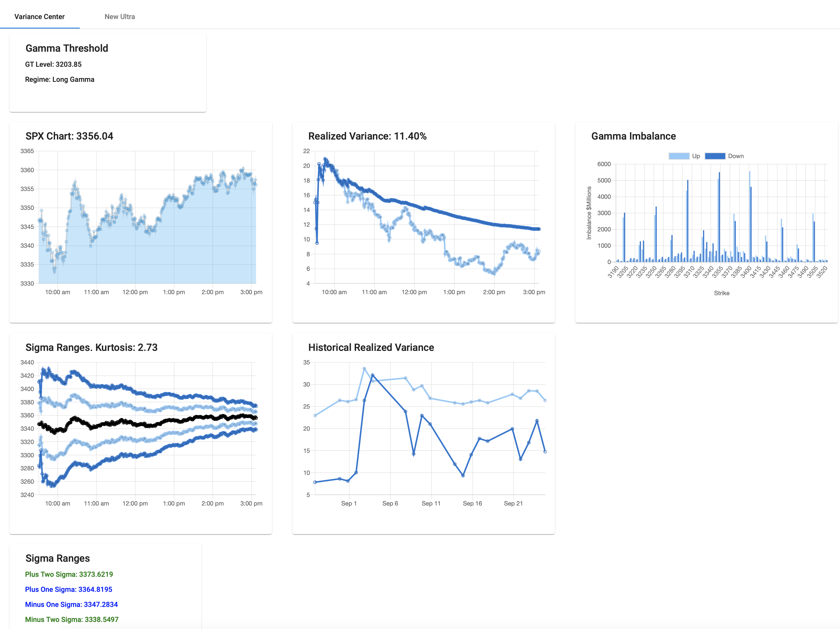Click the Sigma Ranges Kurtosis 2.73 title
The height and width of the screenshot is (629, 840).
(x=91, y=347)
